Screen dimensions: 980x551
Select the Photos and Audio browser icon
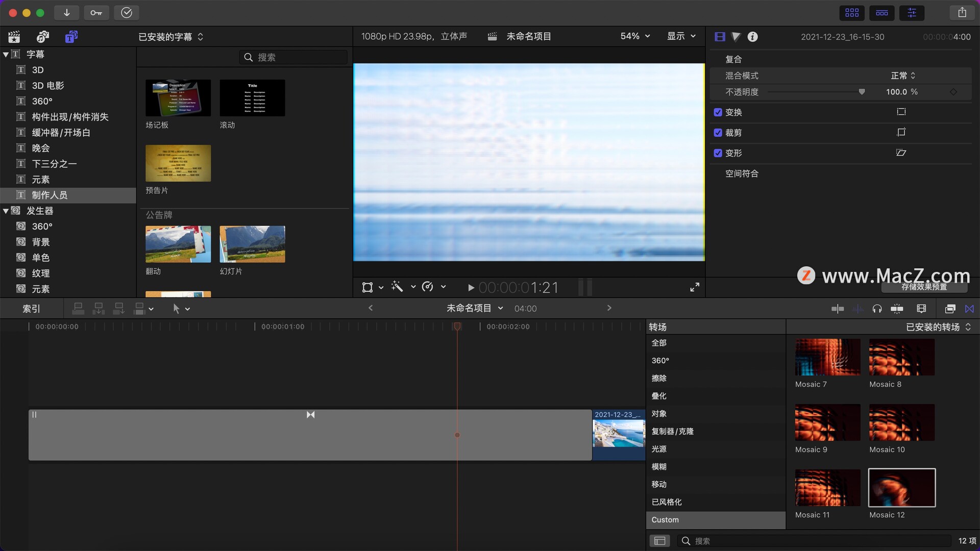pos(43,36)
